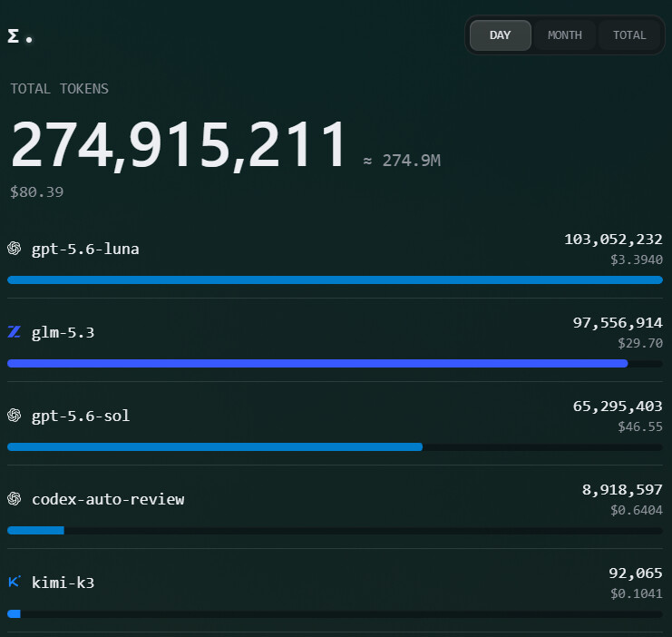Image resolution: width=672 pixels, height=637 pixels.
Task: Click the glm-5.3 usage bar
Action: click(336, 364)
